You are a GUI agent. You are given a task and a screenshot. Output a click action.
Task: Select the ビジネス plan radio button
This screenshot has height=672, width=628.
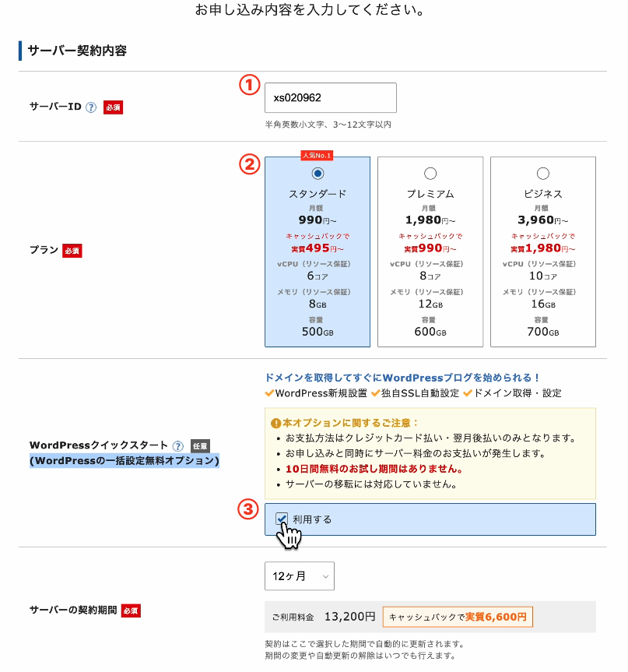click(x=544, y=174)
